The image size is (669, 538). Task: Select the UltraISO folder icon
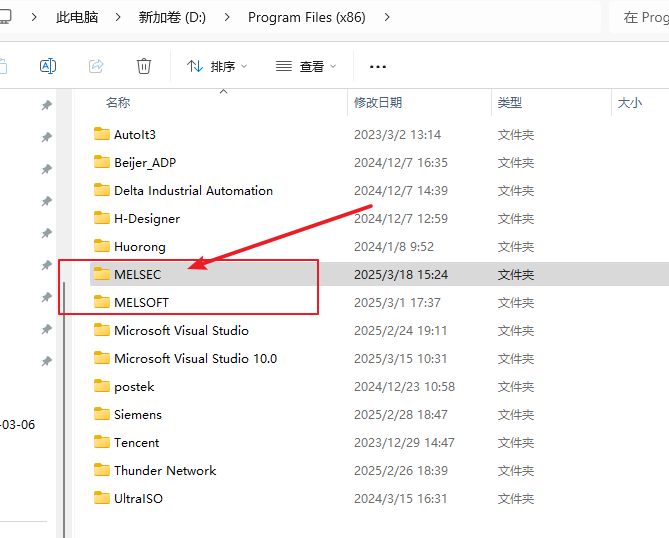[102, 498]
